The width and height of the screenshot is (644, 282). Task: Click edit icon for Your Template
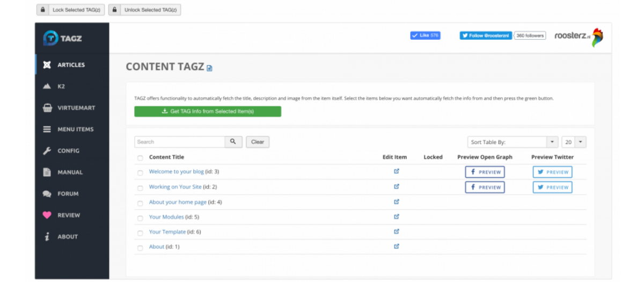[x=397, y=232]
